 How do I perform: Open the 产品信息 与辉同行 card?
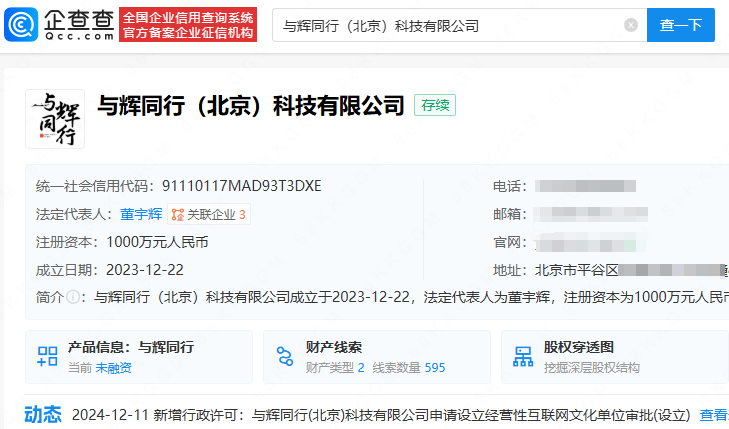(139, 357)
